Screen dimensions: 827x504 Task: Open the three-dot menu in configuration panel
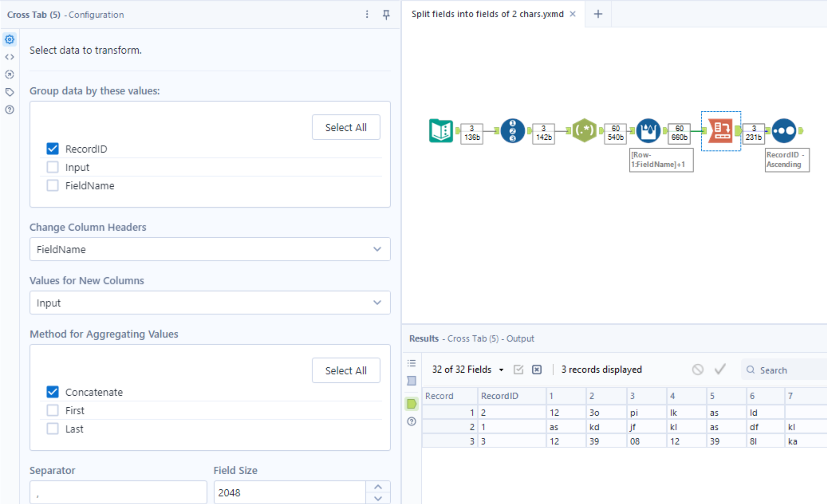pos(367,15)
